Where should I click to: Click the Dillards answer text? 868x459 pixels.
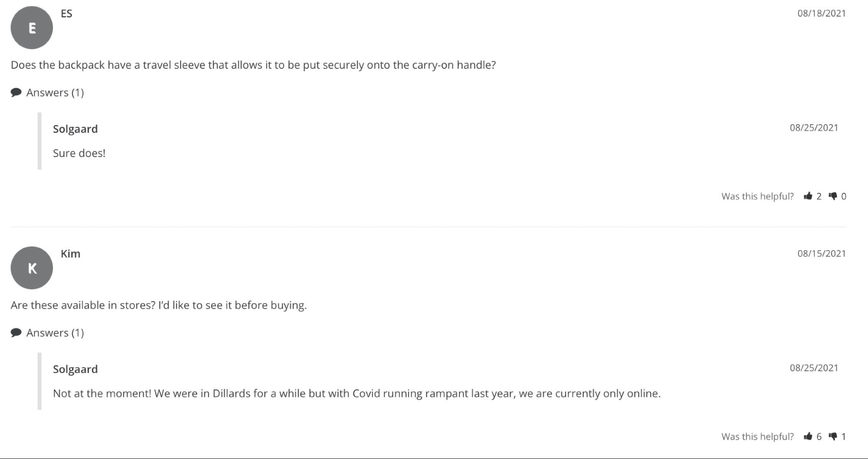pyautogui.click(x=356, y=394)
